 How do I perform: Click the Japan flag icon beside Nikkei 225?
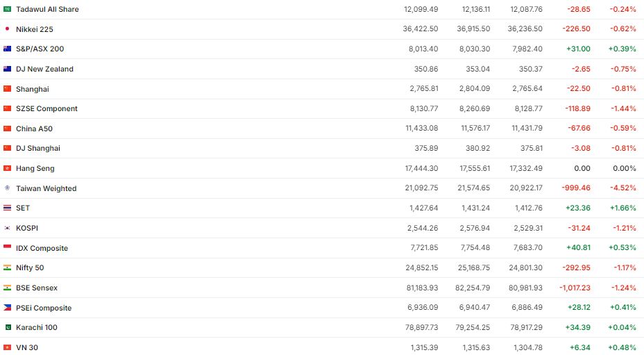pyautogui.click(x=8, y=29)
